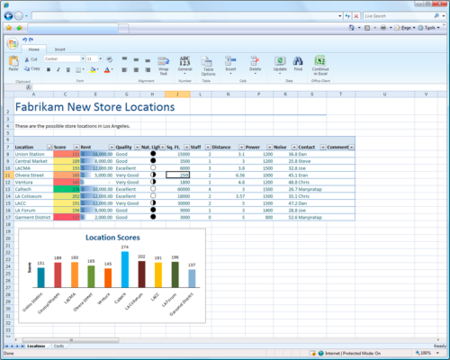This screenshot has width=450, height=360.
Task: Open the Power column filter dropdown
Action: [x=269, y=147]
